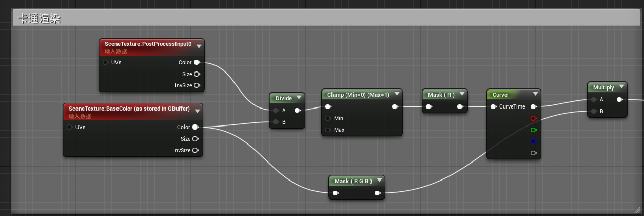Click the red output pin on Curve node
Viewport: 644px width, 216px height.
(x=534, y=118)
